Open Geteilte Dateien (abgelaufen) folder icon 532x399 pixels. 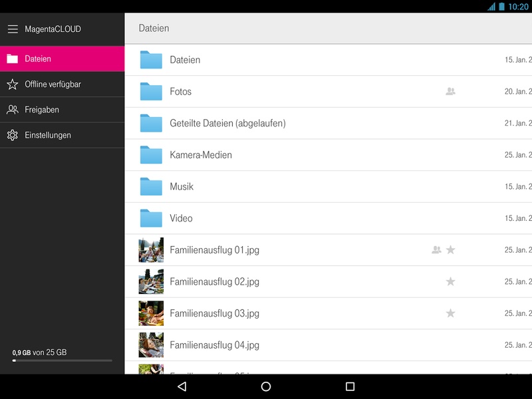pyautogui.click(x=151, y=123)
